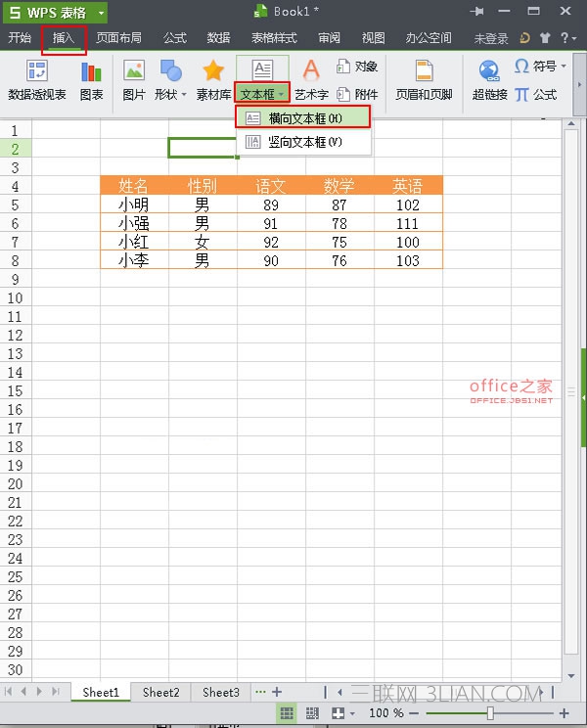Toggle the reading mode view button
587x728 pixels.
338,713
